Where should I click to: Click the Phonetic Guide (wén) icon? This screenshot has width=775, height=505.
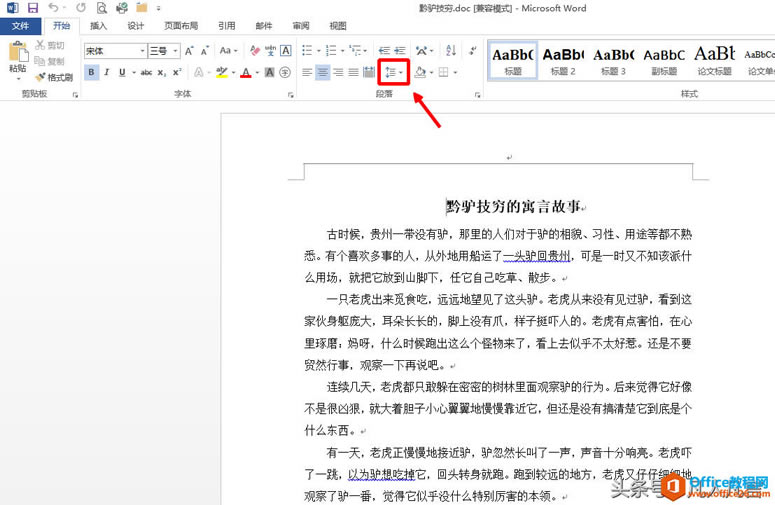tap(270, 50)
